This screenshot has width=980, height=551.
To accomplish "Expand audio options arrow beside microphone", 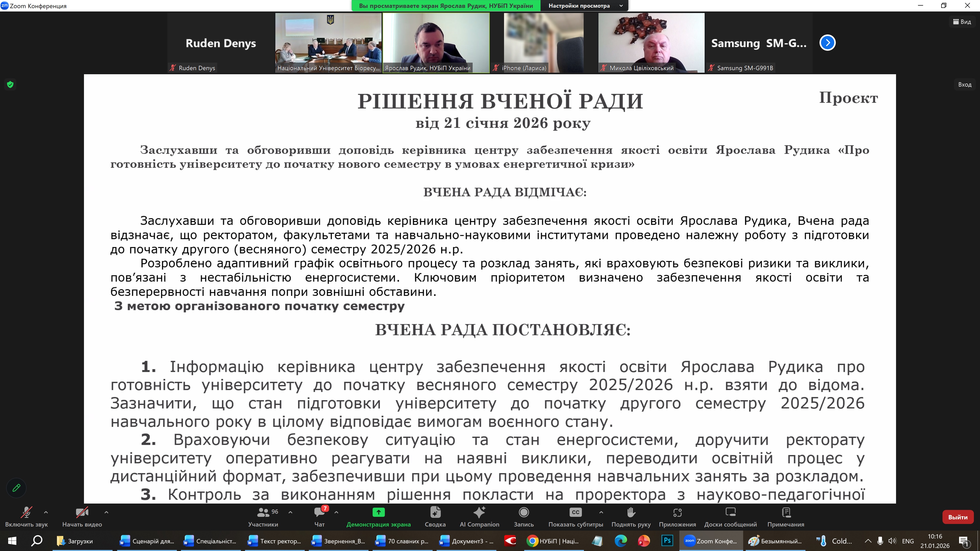I will click(x=46, y=512).
